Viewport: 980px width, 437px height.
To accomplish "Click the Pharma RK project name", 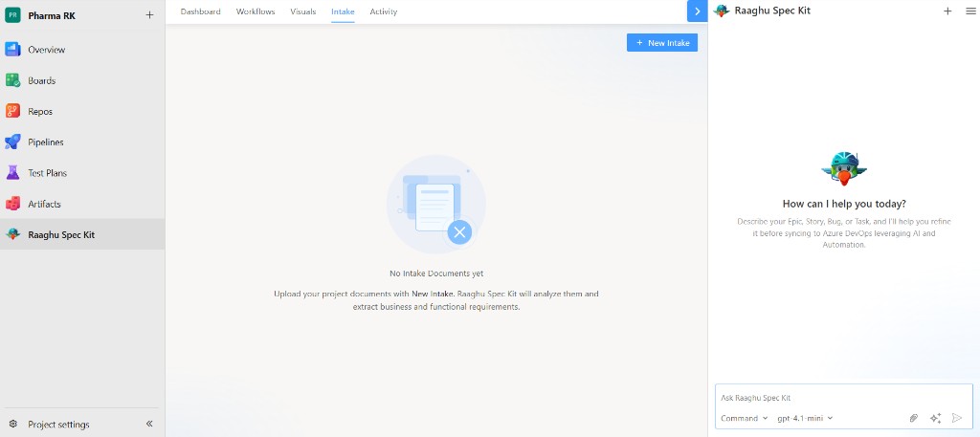I will tap(52, 15).
